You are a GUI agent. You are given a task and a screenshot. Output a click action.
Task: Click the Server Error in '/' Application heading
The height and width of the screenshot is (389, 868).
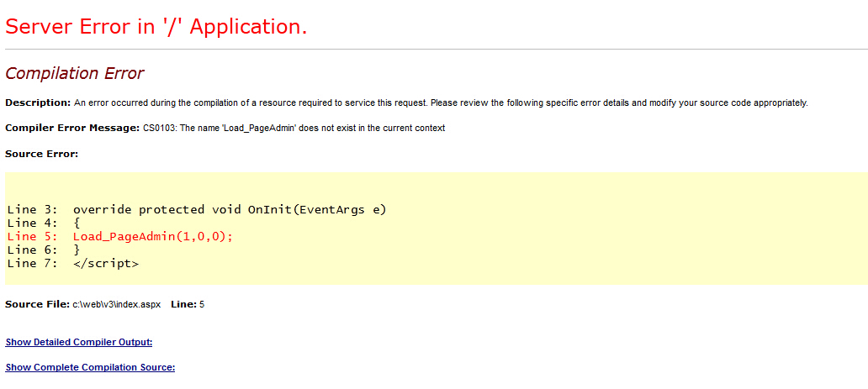[x=156, y=26]
